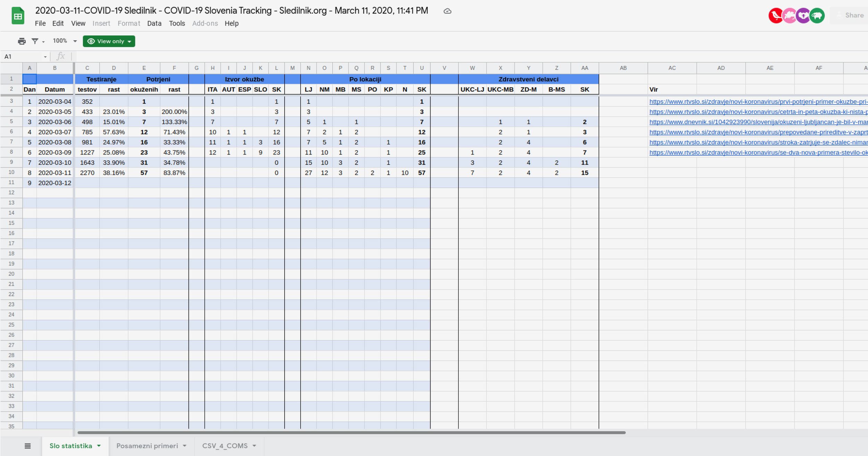Viewport: 868px width, 456px height.
Task: Open the View only mode dropdown
Action: (109, 41)
